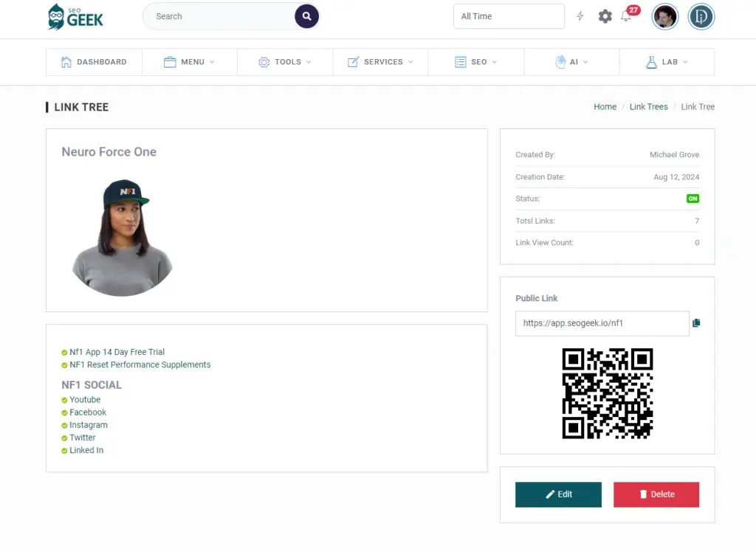Open the SERVICES nav item
Screen dimensions: 756x552
380,62
